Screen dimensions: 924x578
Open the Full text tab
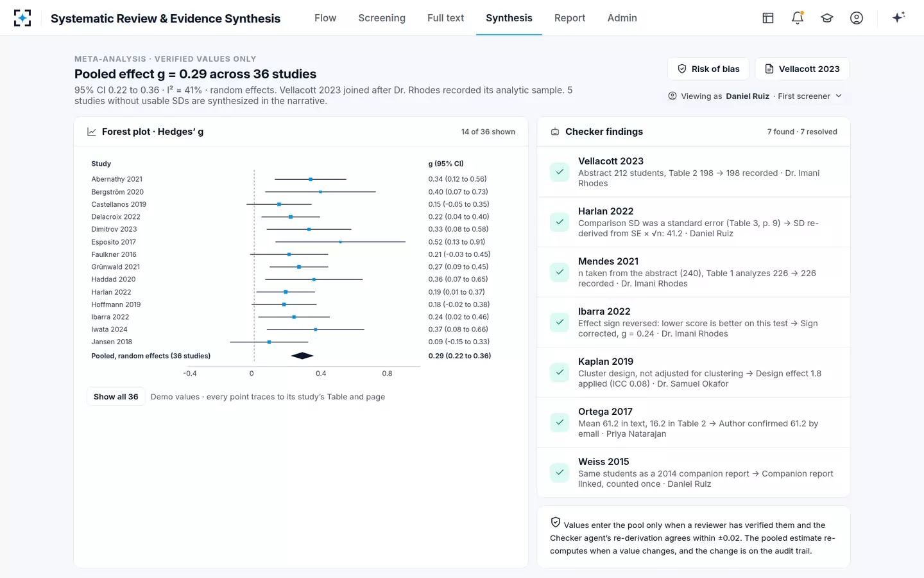(x=445, y=18)
